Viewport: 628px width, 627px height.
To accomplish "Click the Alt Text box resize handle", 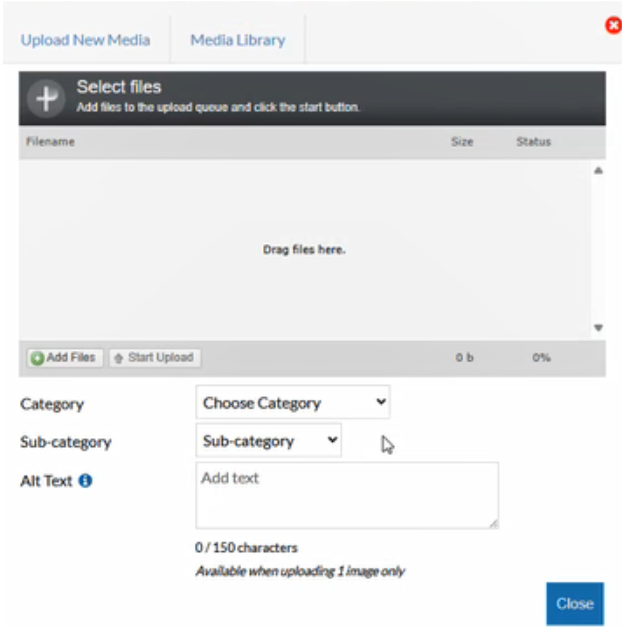I will (x=493, y=522).
